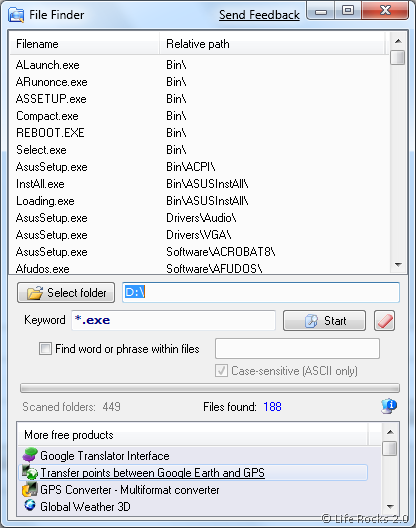Click the Google Translator Interface icon

(x=30, y=455)
